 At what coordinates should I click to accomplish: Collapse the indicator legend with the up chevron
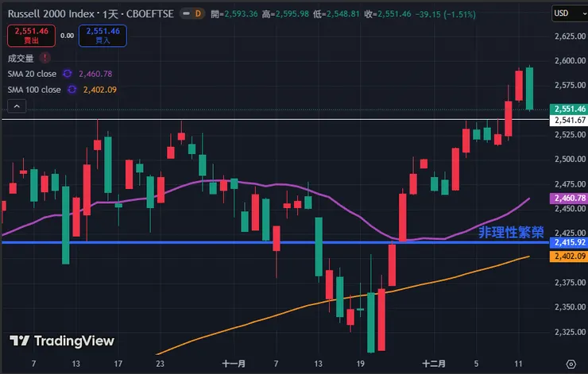pos(17,106)
